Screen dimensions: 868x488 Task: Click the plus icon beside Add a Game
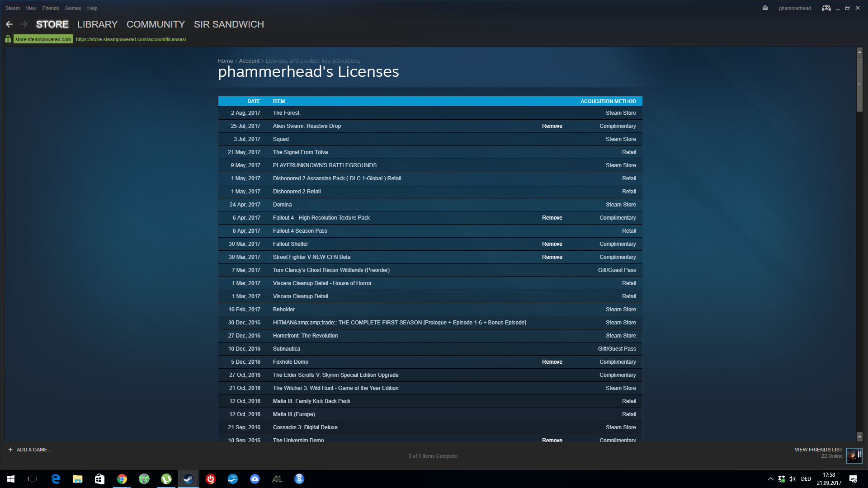(x=10, y=450)
